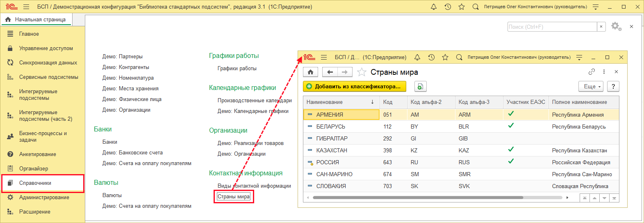Click Участник ЕАЭС column header

pyautogui.click(x=526, y=102)
